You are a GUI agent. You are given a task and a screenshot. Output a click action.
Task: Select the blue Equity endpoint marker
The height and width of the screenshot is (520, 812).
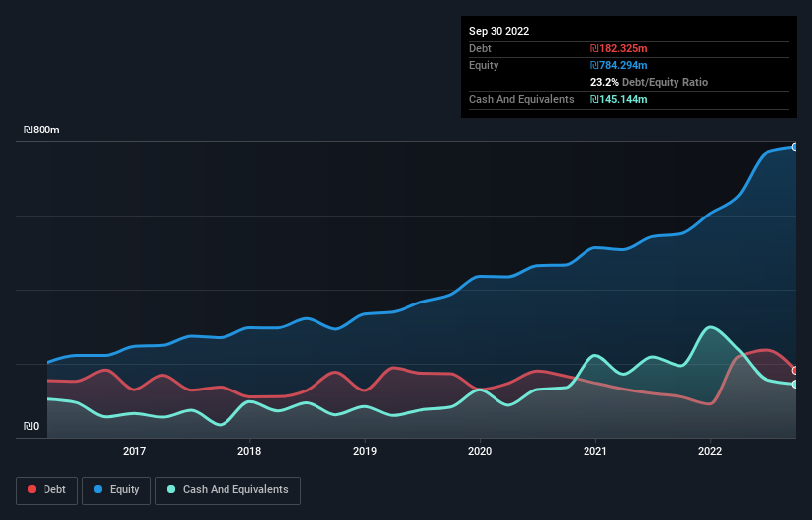pos(795,147)
